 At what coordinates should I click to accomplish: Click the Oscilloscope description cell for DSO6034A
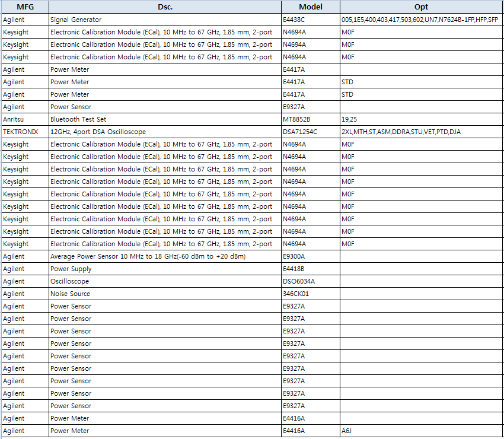165,281
